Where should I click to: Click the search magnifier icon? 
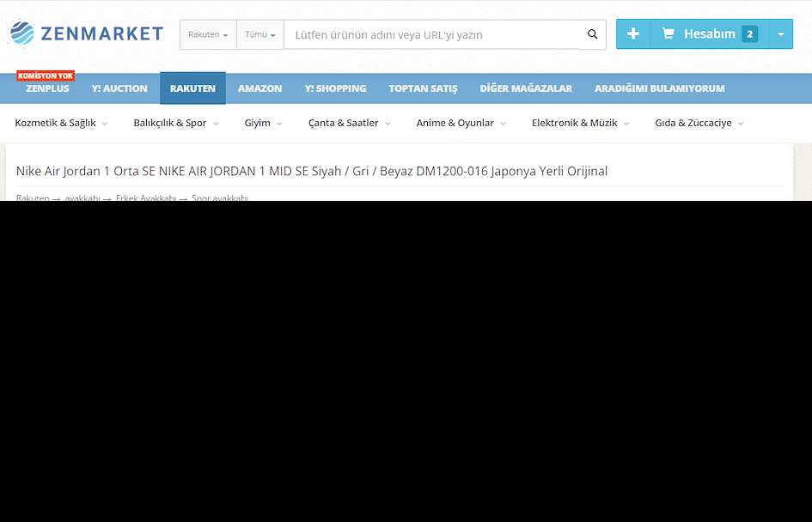pos(592,34)
